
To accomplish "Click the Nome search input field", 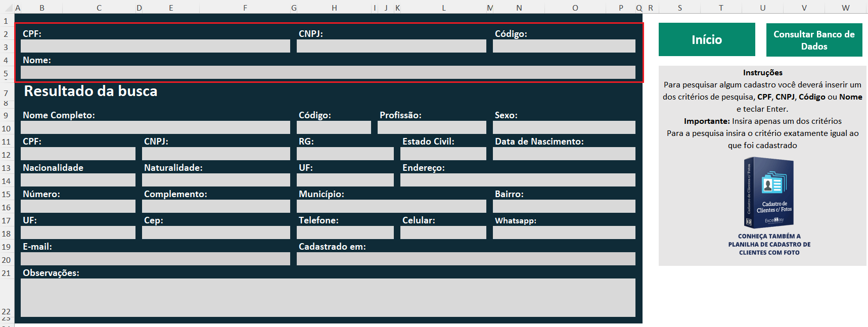I will click(328, 72).
